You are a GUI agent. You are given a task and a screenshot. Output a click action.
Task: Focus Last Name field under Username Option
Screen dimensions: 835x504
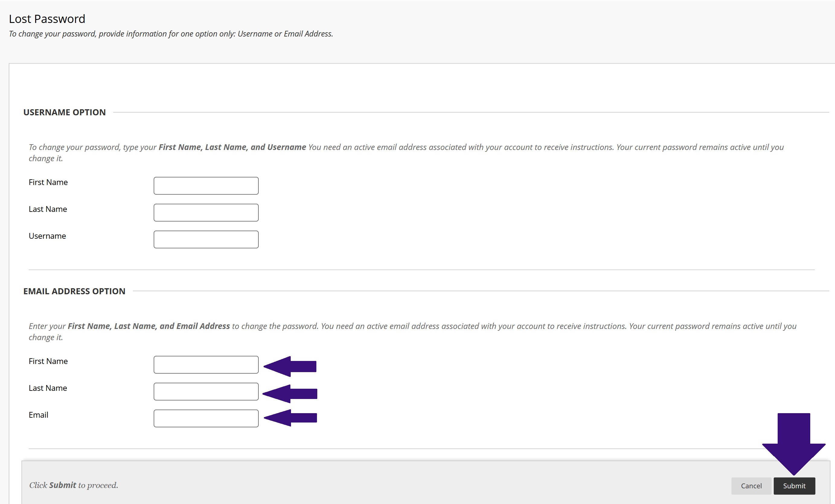(x=206, y=212)
